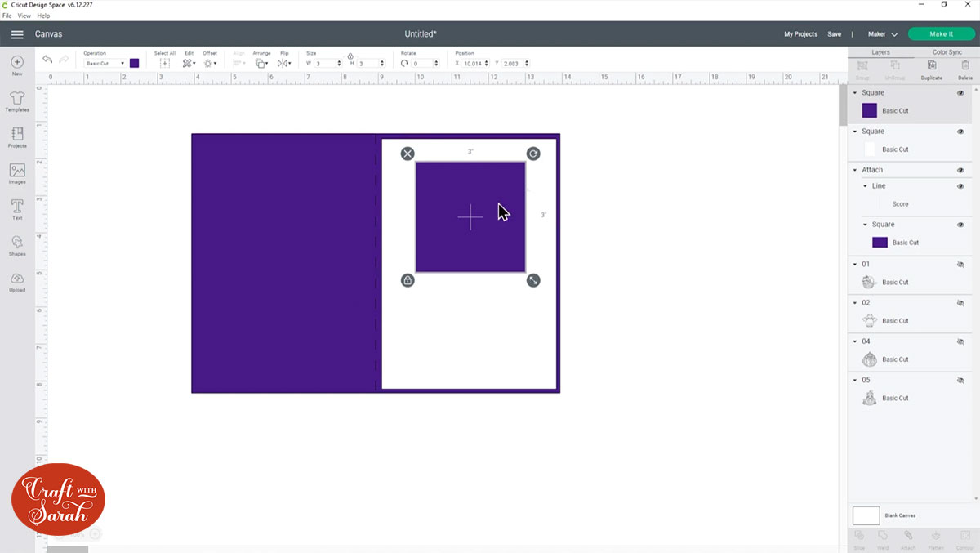Click the Duplicate layer icon
Screen dimensions: 980x553
pyautogui.click(x=931, y=69)
